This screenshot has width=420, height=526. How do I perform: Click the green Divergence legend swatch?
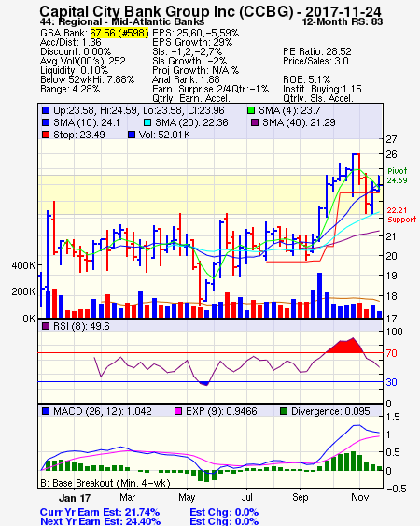click(284, 411)
